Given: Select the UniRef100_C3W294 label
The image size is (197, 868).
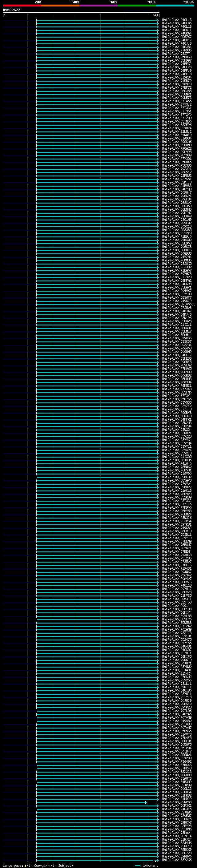Looking at the screenshot, I should (x=177, y=426).
